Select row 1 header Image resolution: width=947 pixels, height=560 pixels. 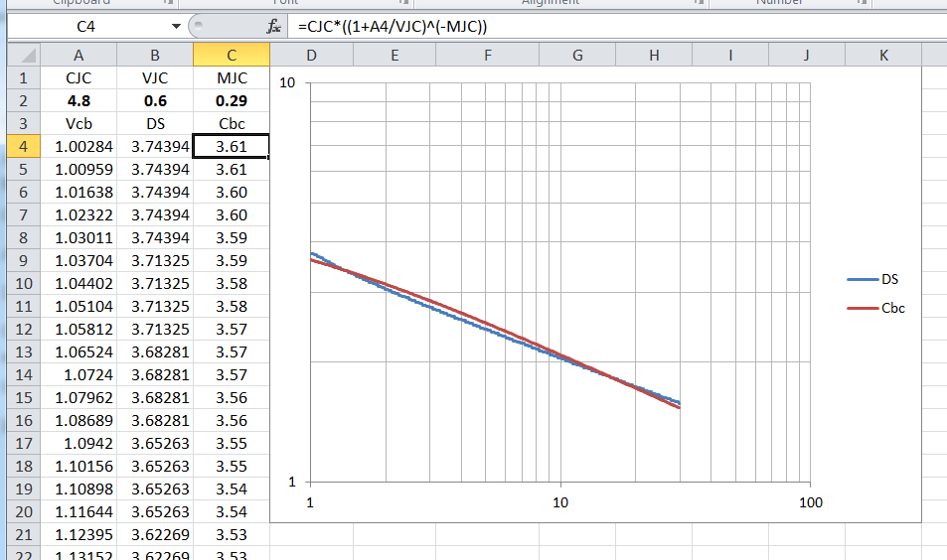24,77
